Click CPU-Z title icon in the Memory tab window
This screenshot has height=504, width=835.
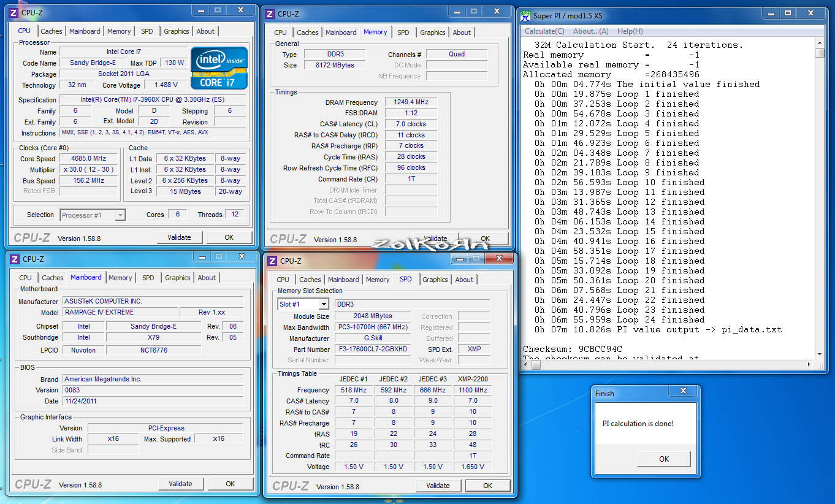[x=270, y=13]
